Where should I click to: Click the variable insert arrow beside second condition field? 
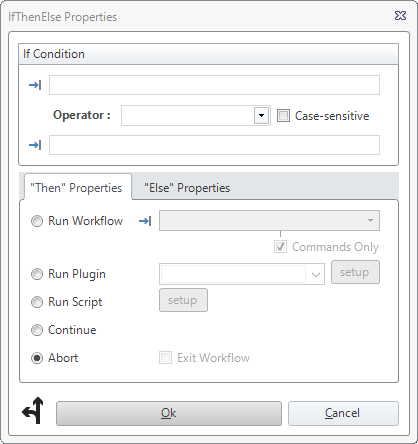(35, 145)
